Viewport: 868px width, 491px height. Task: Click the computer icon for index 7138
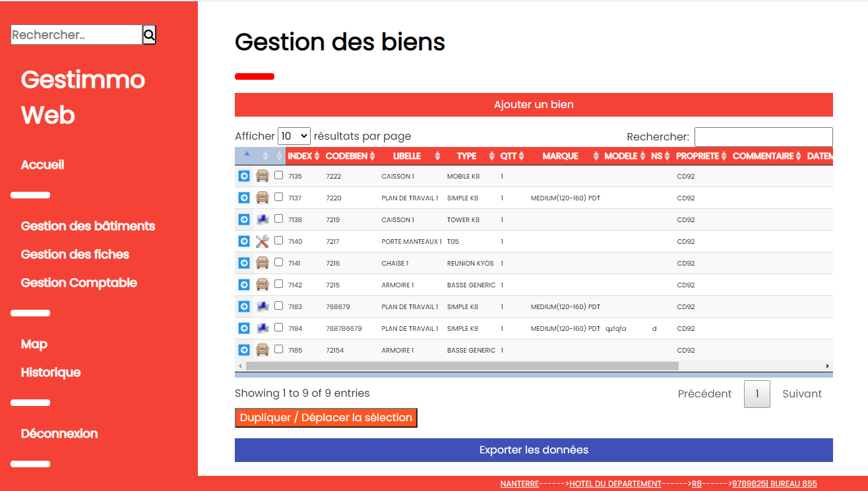(263, 219)
